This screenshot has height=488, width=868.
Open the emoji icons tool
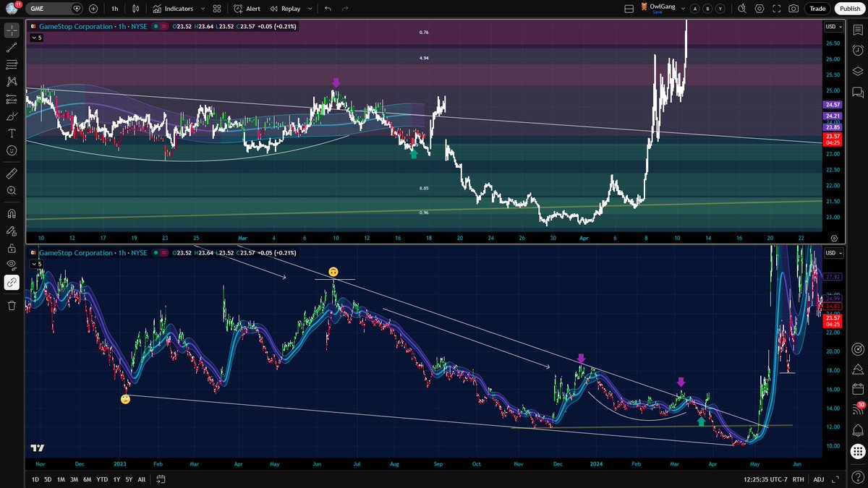[x=12, y=150]
